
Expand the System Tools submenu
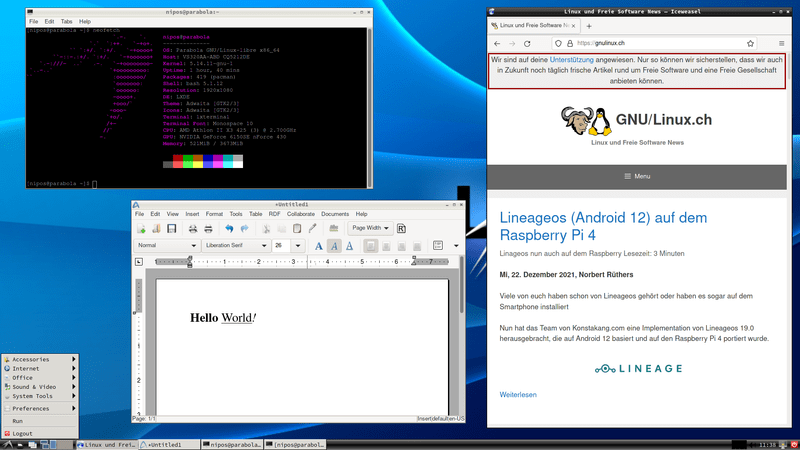pyautogui.click(x=40, y=396)
